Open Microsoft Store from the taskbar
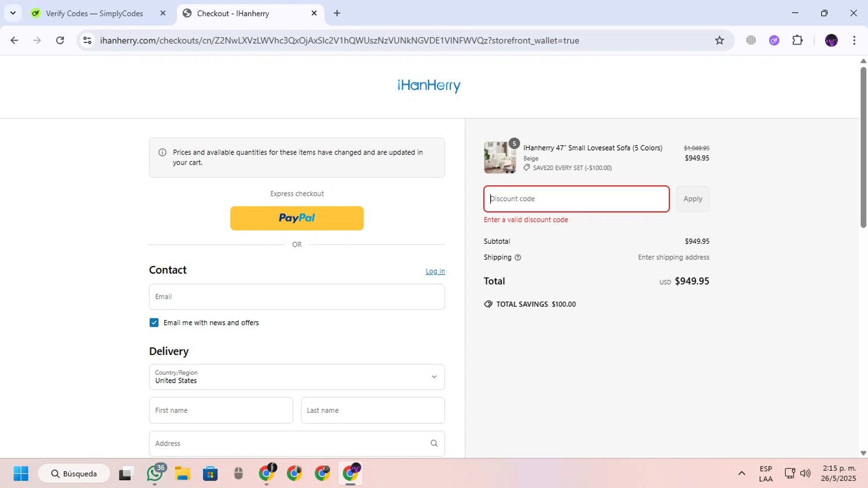Screen dimensions: 868x488 (x=210, y=474)
